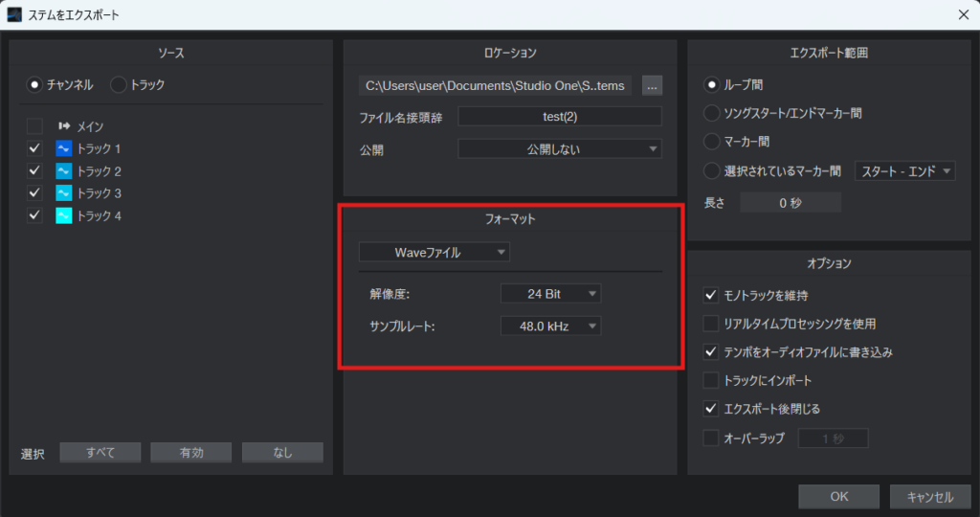Viewport: 980px width, 517px height.
Task: Click the Studio One app icon in title bar
Action: pyautogui.click(x=14, y=14)
